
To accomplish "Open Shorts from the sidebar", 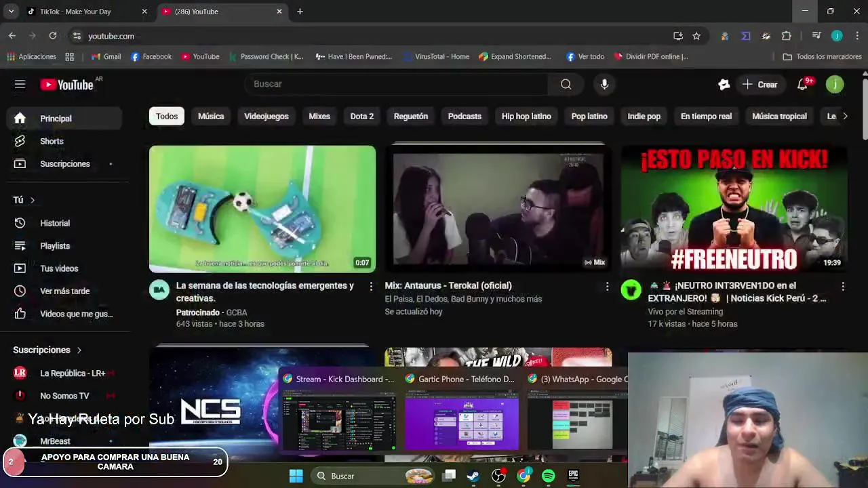I will tap(65, 141).
